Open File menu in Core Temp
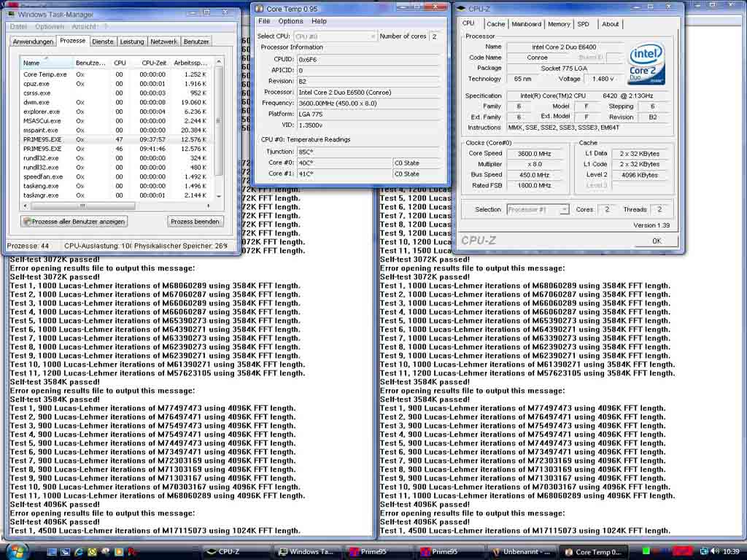 coord(264,21)
